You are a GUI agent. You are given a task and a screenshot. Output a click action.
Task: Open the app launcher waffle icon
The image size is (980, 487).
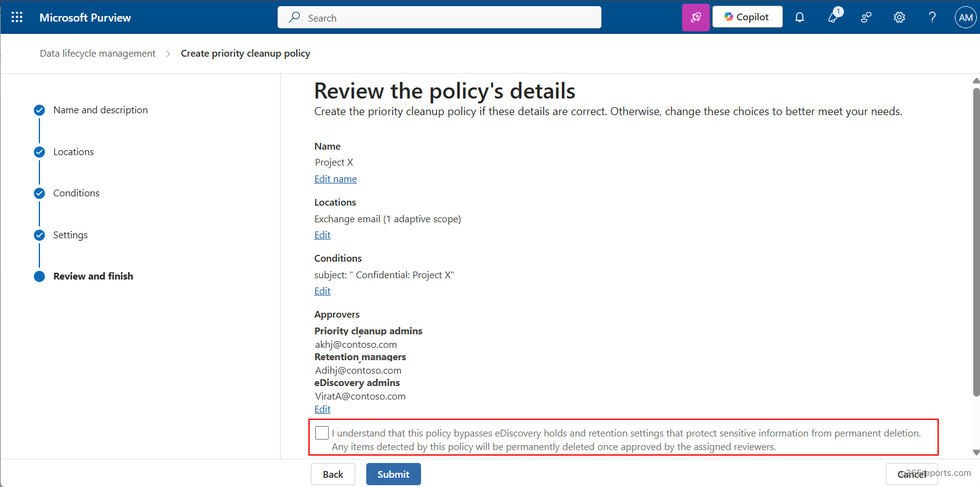pyautogui.click(x=17, y=17)
